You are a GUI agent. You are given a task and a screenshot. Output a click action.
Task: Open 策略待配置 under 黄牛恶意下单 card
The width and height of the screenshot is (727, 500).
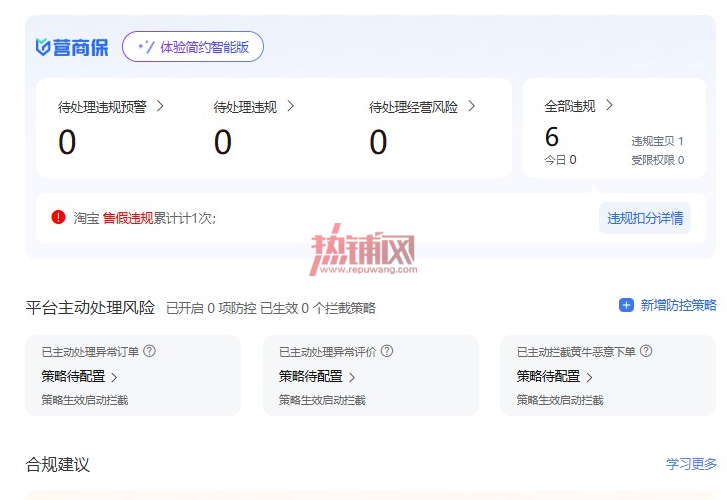click(x=555, y=376)
